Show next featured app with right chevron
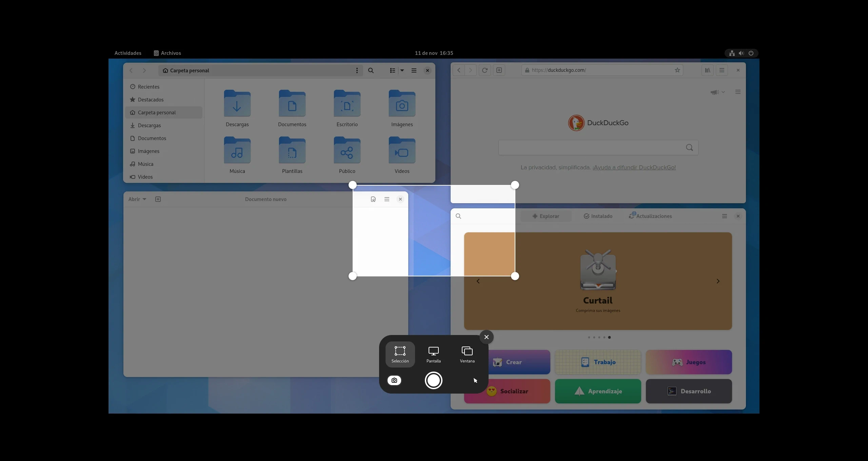This screenshot has width=868, height=461. pyautogui.click(x=717, y=281)
